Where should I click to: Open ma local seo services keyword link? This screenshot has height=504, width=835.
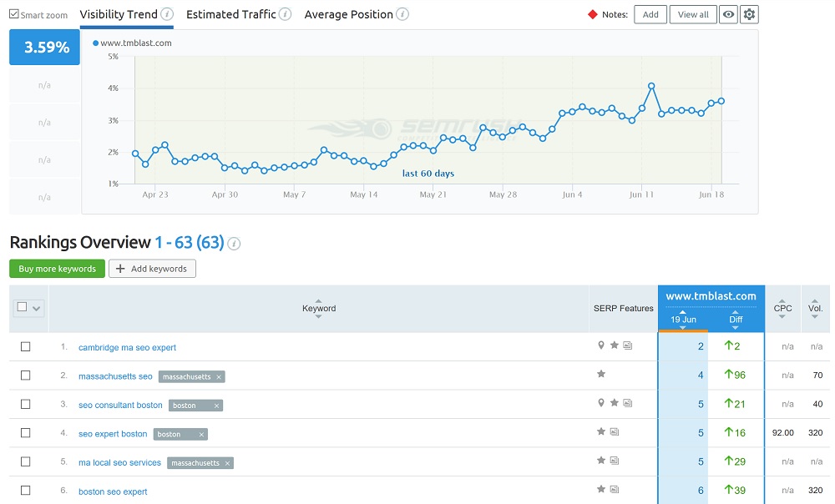click(119, 462)
